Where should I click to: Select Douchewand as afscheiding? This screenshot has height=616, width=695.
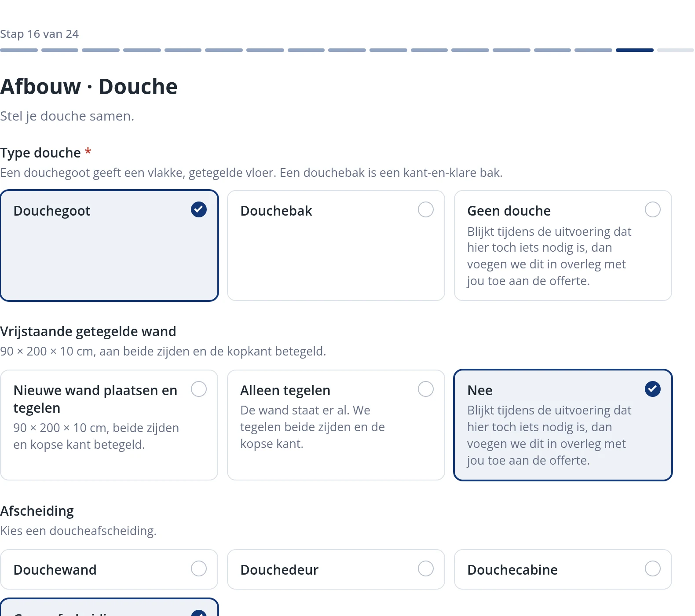pyautogui.click(x=109, y=569)
